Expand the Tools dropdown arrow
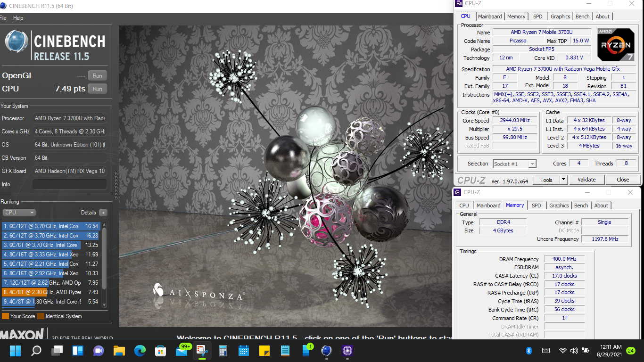Screen dimensions: 644x362 click(x=563, y=180)
